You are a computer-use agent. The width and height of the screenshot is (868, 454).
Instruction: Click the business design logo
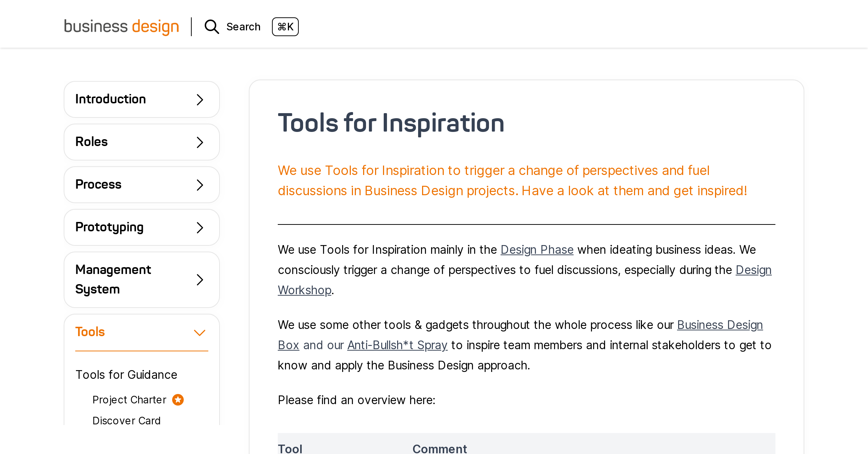click(122, 26)
